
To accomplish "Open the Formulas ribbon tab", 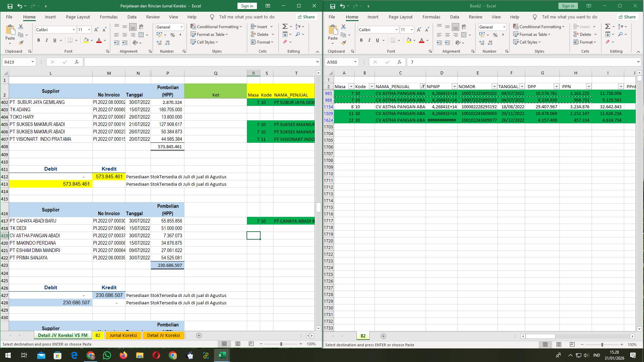I will pyautogui.click(x=109, y=17).
